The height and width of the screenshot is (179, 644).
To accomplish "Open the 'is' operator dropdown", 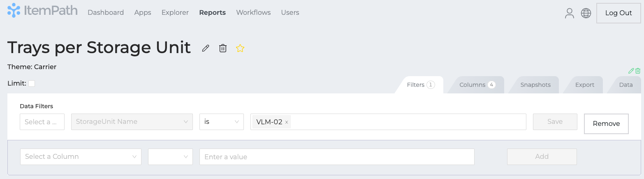I will pyautogui.click(x=222, y=122).
